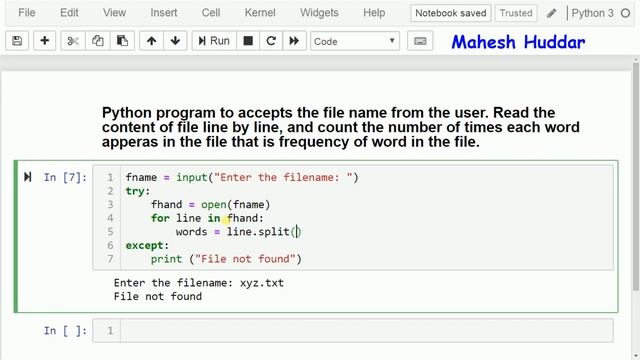Click the 'File not found' output line
The image size is (640, 360).
pyautogui.click(x=158, y=296)
